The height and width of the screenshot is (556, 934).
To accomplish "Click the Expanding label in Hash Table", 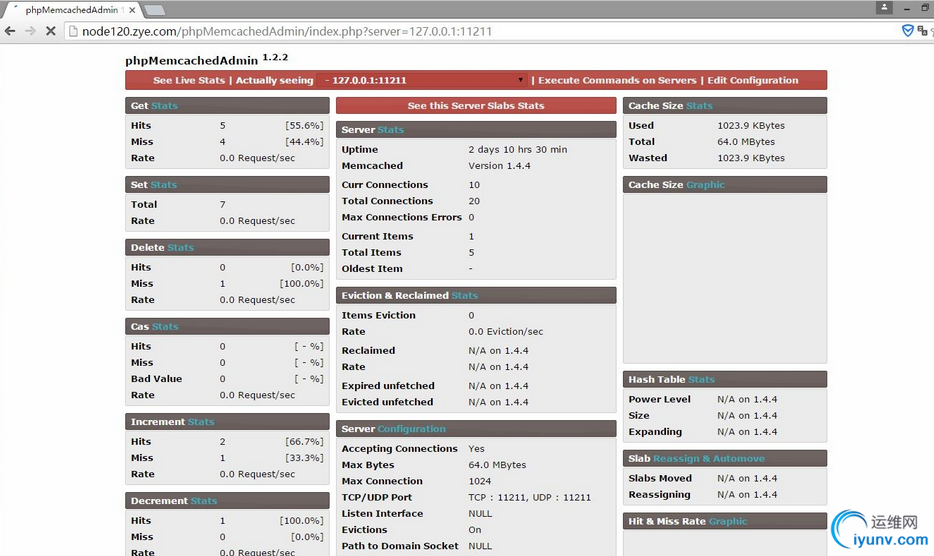I will coord(655,431).
